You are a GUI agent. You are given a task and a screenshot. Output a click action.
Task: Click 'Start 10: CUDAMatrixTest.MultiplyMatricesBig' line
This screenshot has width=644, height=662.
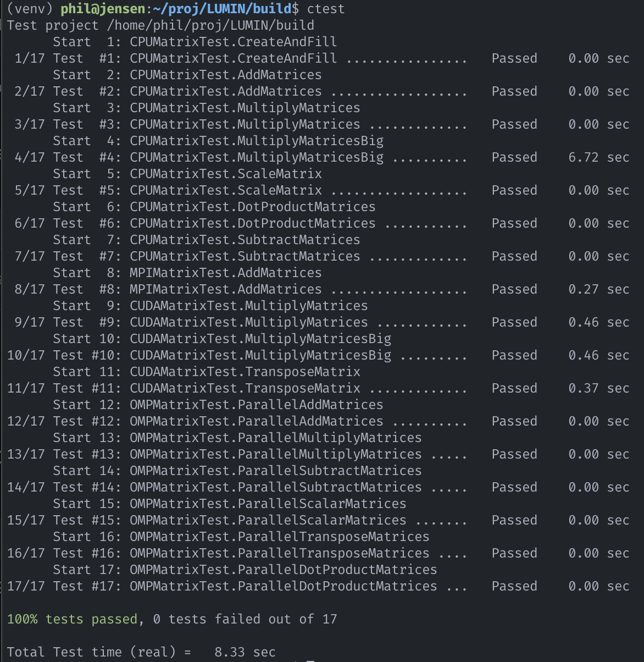[222, 339]
